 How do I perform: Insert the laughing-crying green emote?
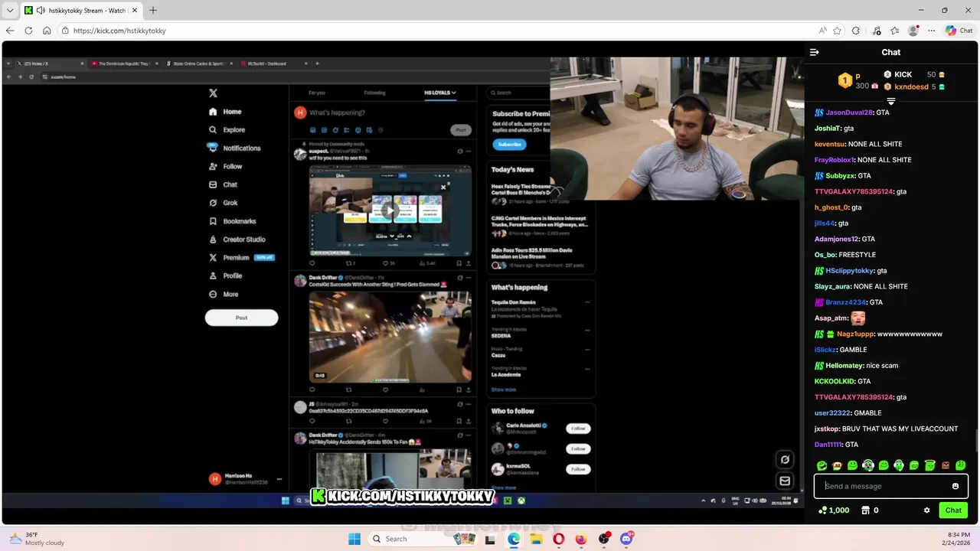tap(822, 465)
